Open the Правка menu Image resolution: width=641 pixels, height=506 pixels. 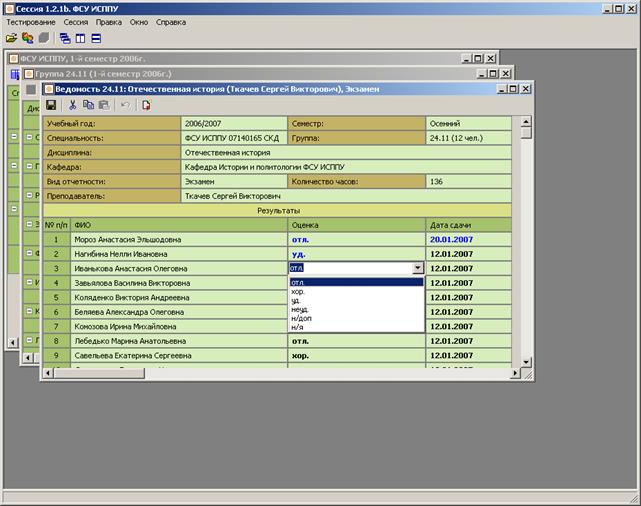tap(109, 21)
